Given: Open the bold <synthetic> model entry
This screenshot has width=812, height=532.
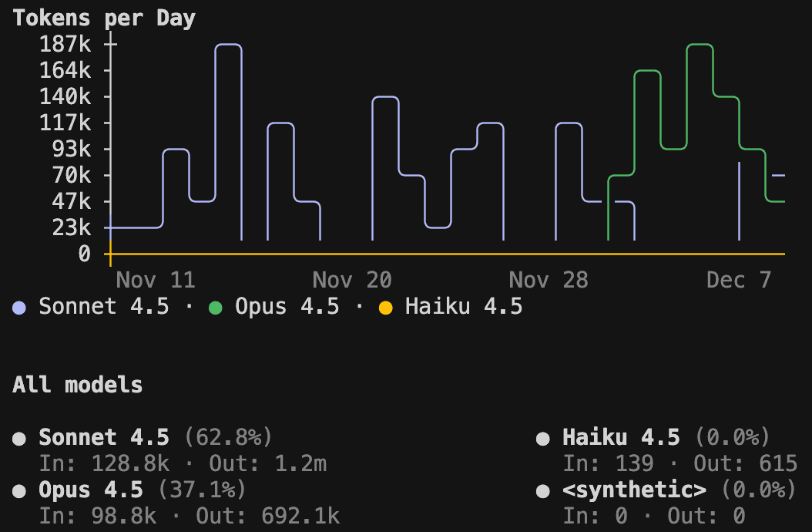Looking at the screenshot, I should (x=634, y=490).
